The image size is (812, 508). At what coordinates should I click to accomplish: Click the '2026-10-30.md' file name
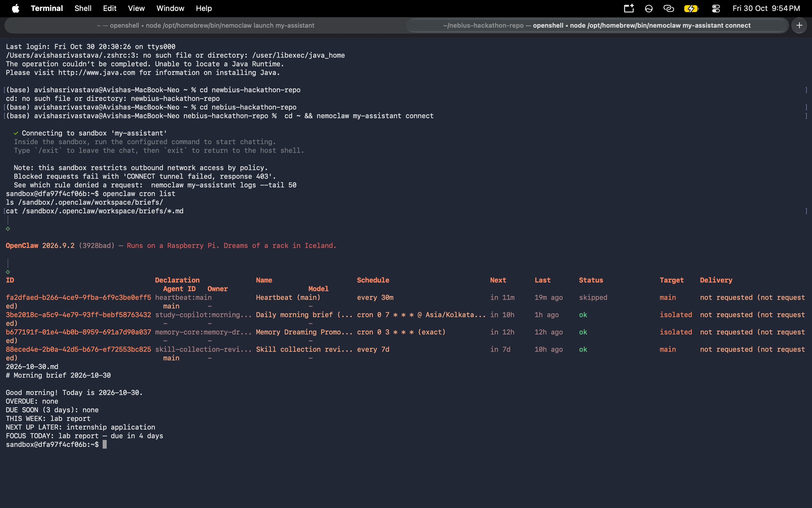tap(32, 366)
